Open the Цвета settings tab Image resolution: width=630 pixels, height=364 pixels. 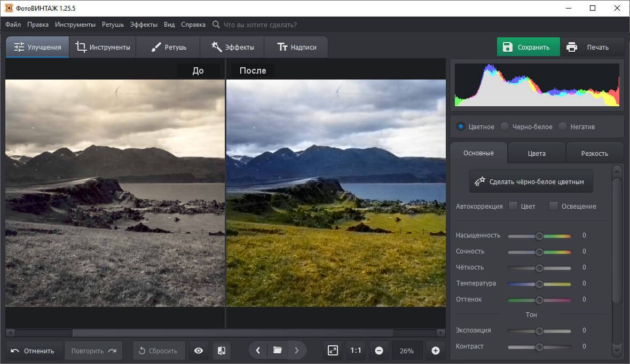537,153
